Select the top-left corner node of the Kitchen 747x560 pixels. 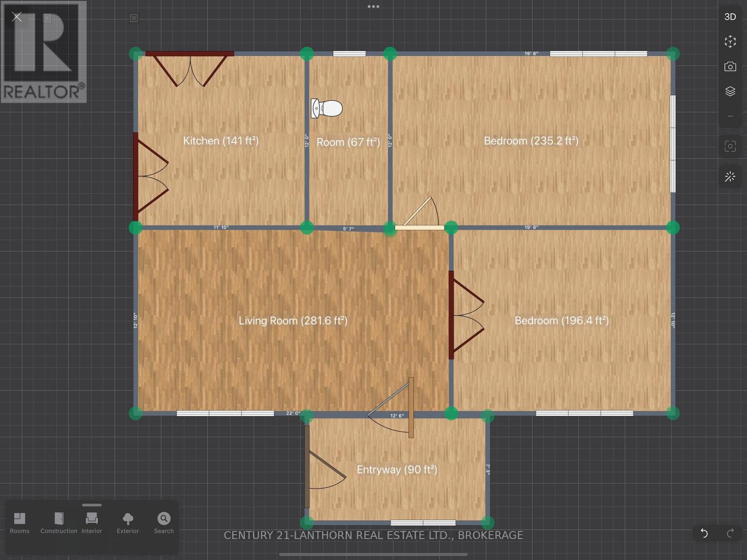point(136,54)
